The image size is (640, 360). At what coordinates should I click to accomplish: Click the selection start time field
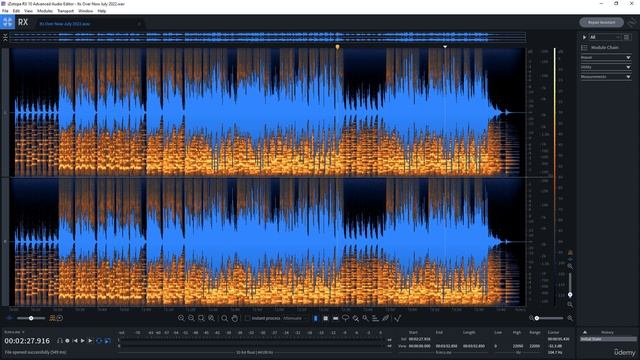pyautogui.click(x=420, y=339)
